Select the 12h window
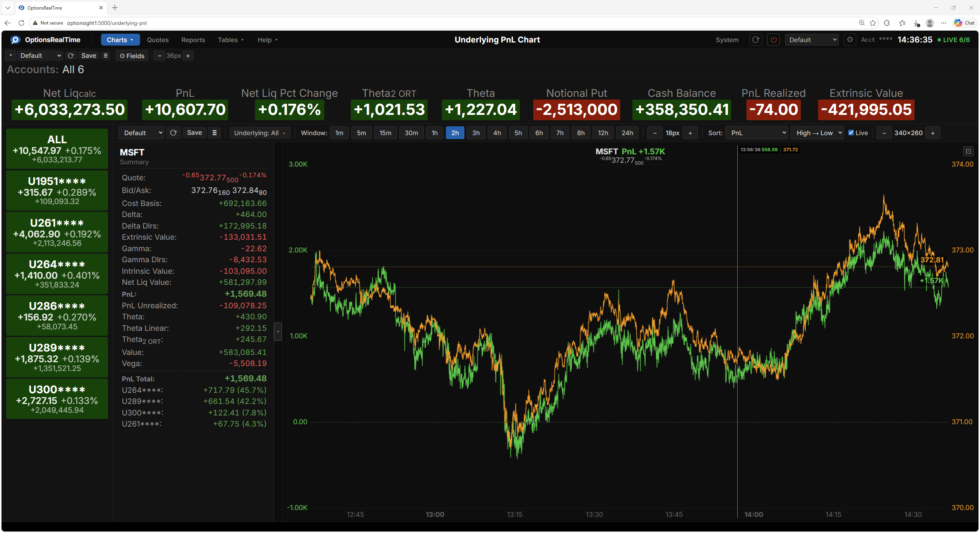 [x=603, y=133]
